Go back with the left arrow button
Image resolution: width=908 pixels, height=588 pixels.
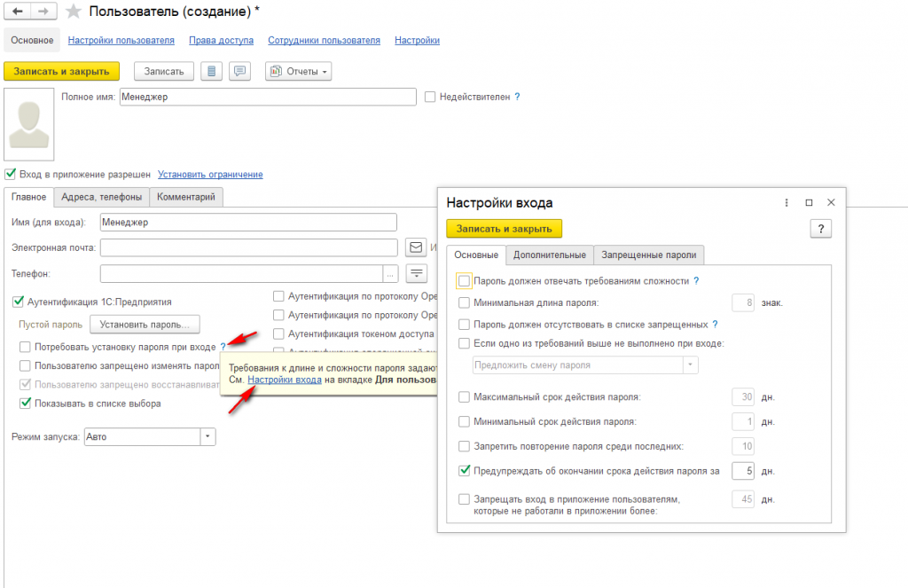[18, 11]
